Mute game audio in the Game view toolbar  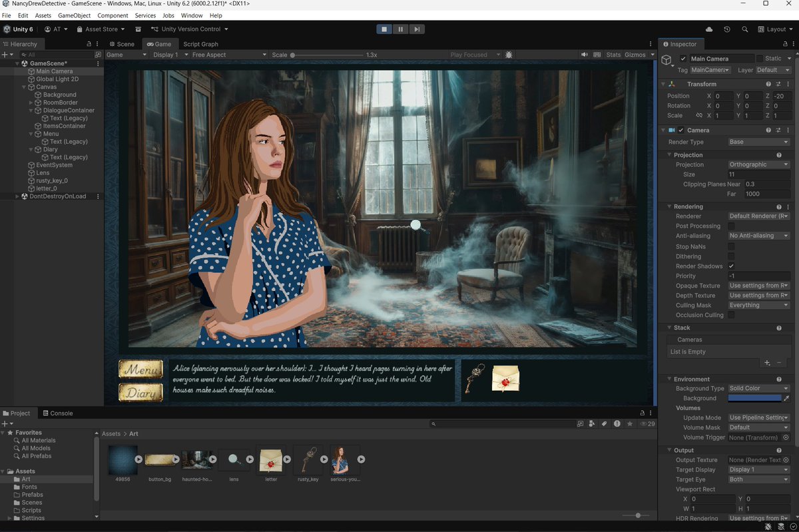[x=585, y=54]
